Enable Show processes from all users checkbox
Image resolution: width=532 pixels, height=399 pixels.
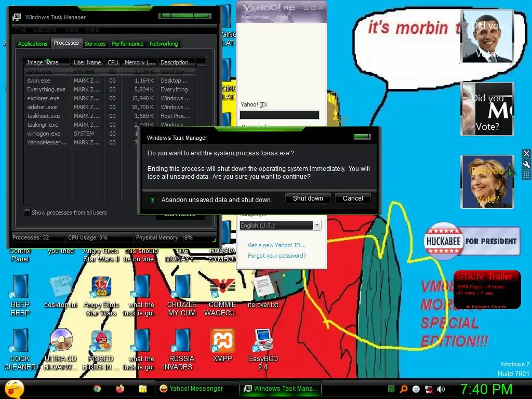point(27,212)
